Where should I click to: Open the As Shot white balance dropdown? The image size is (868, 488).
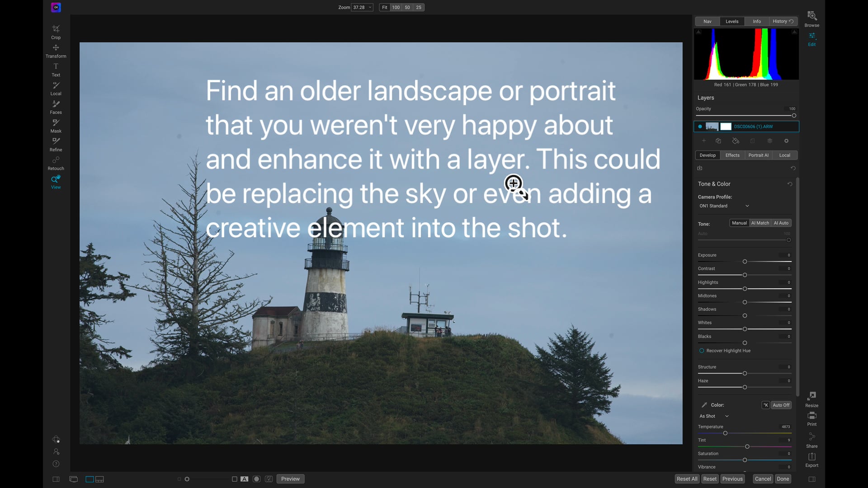click(714, 416)
